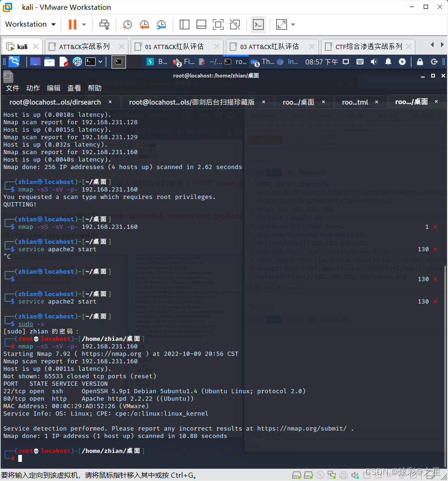Viewport: 448px width, 481px height.
Task: Open the stretch display dropdown arrow
Action: [x=293, y=25]
